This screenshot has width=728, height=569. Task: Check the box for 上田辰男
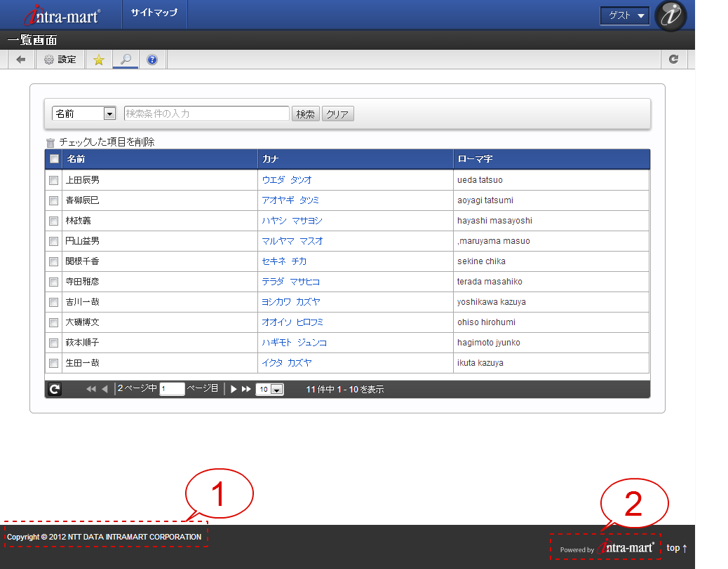click(x=54, y=180)
